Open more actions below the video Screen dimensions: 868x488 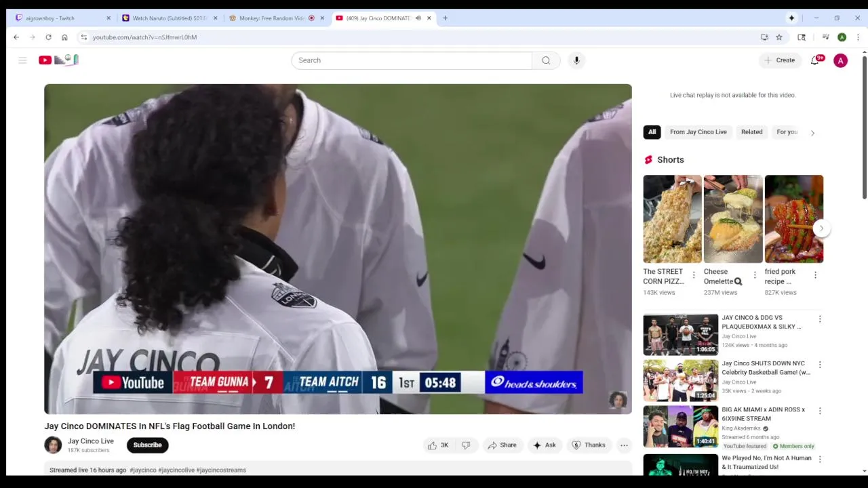[624, 445]
